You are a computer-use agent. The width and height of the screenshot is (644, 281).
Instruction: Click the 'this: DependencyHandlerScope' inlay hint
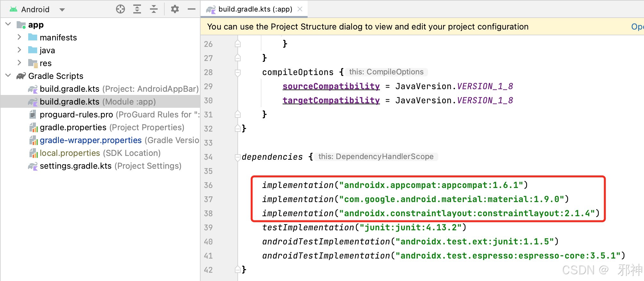pyautogui.click(x=376, y=157)
